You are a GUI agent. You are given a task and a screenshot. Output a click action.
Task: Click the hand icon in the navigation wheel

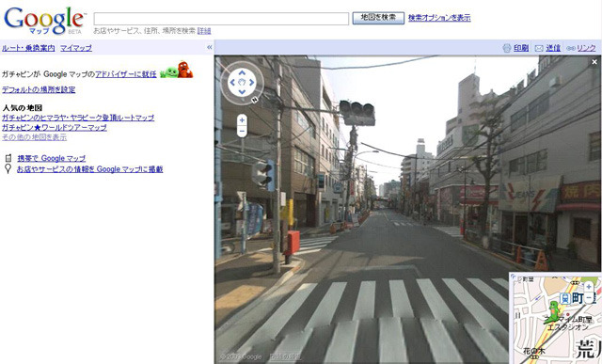pos(242,82)
